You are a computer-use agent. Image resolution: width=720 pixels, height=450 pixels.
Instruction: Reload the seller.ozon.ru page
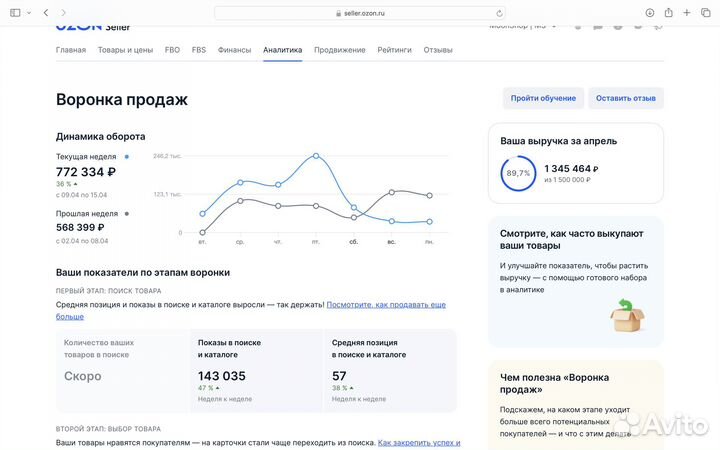(499, 13)
